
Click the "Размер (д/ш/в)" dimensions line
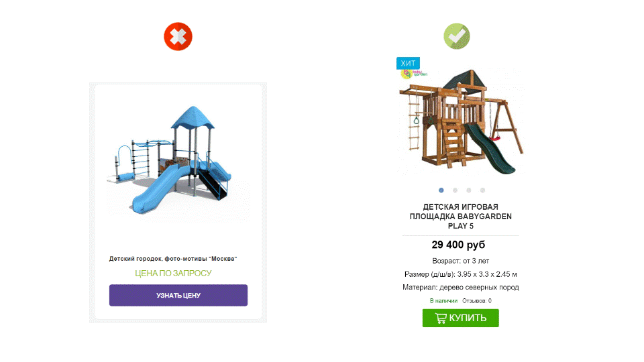click(460, 274)
